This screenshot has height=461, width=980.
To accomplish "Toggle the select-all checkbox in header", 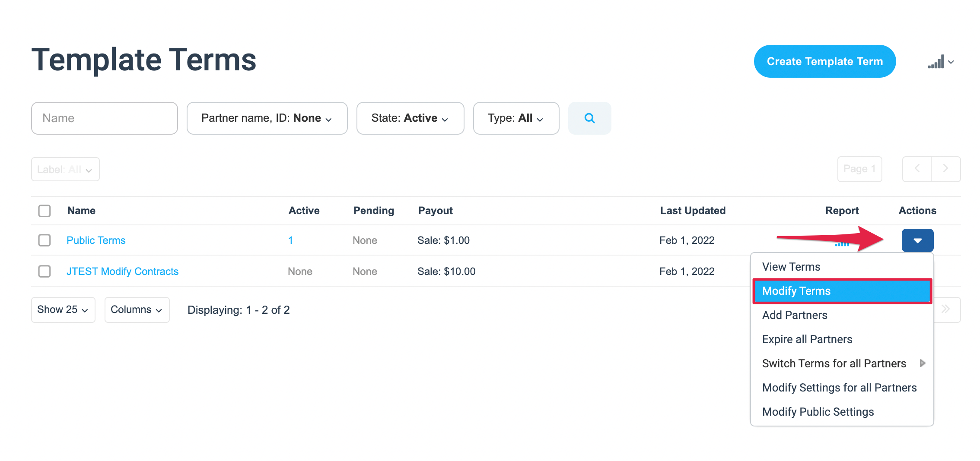I will [x=45, y=211].
